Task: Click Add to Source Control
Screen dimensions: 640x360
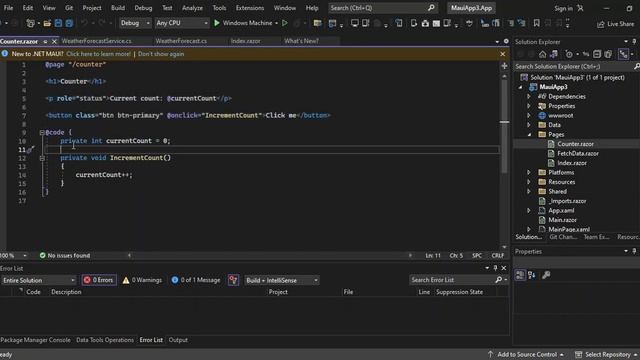Action: point(526,354)
